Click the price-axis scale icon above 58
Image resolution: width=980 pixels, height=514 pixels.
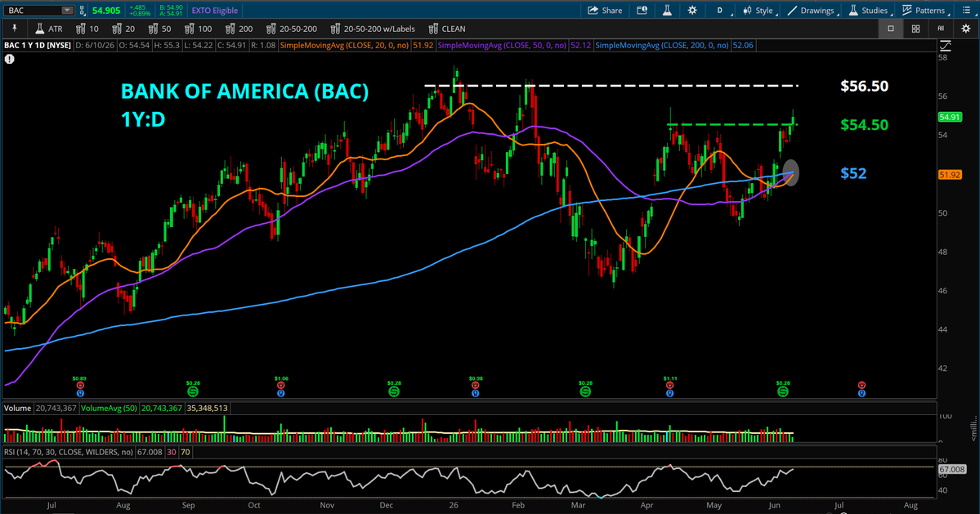tap(946, 46)
